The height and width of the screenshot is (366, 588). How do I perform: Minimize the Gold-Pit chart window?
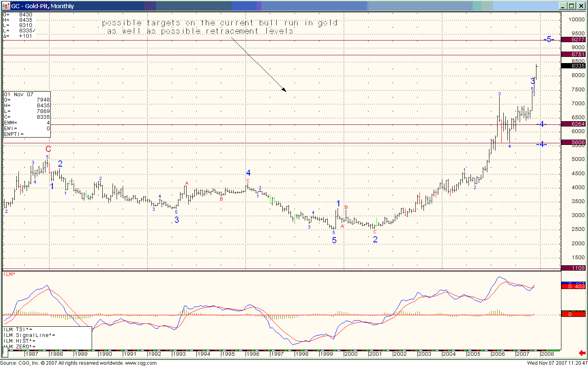563,6
